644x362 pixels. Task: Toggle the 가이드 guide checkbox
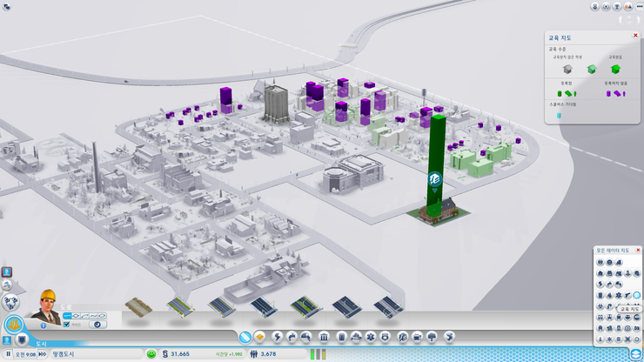[x=66, y=325]
